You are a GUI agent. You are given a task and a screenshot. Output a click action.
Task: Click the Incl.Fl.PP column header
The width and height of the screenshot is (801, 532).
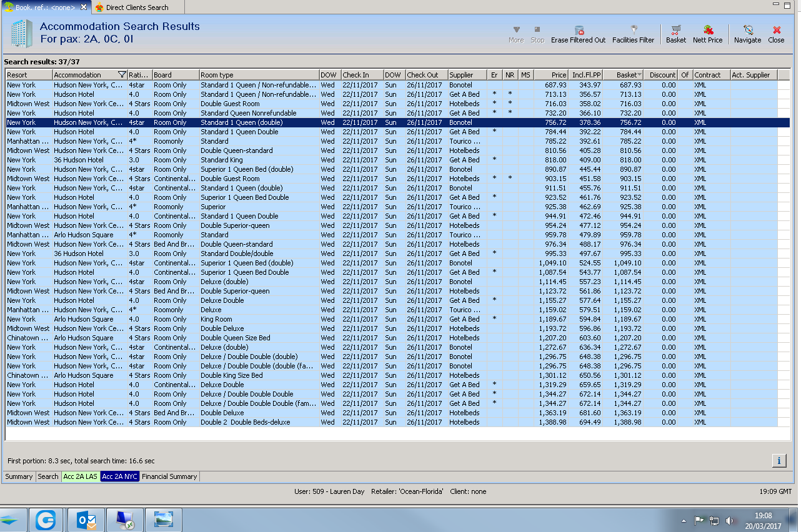click(x=585, y=75)
